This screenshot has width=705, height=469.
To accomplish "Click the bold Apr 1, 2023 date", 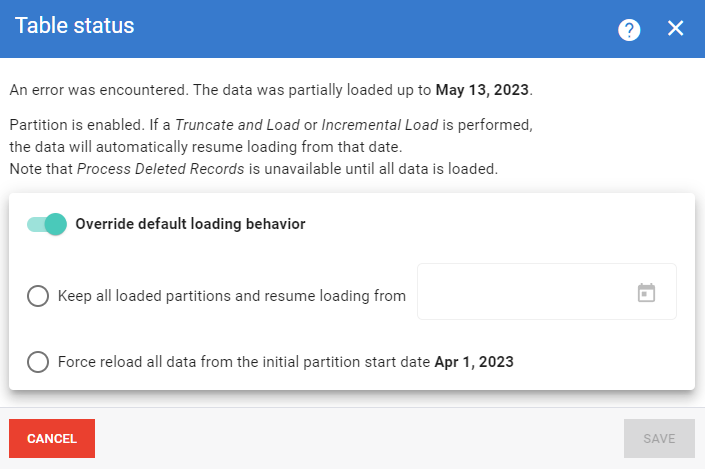I will click(474, 362).
